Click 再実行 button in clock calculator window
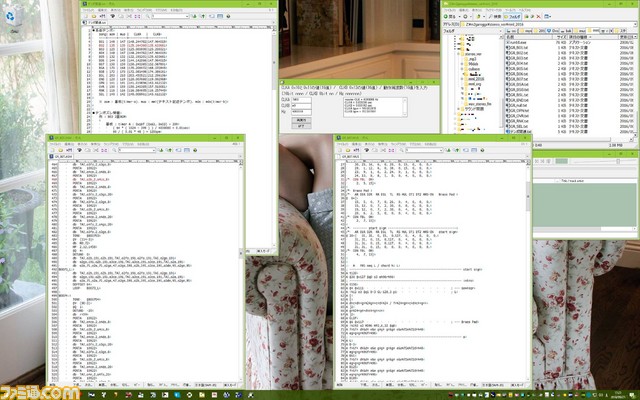 (x=301, y=120)
